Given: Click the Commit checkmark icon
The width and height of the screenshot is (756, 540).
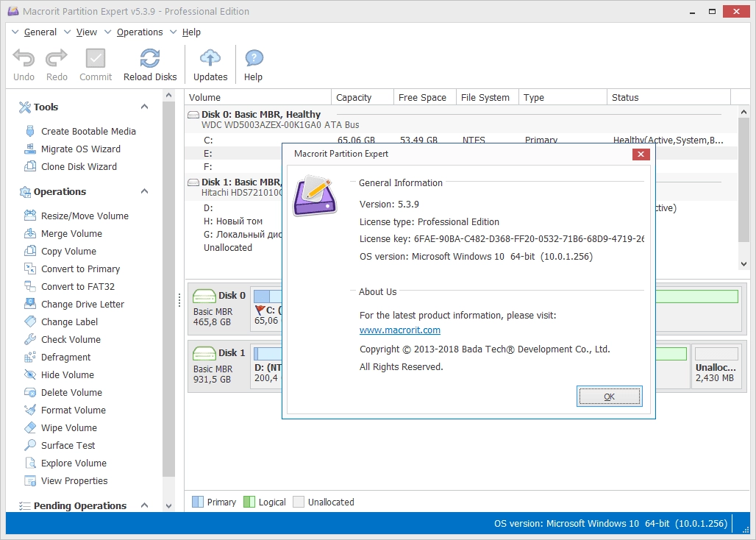Looking at the screenshot, I should [96, 58].
